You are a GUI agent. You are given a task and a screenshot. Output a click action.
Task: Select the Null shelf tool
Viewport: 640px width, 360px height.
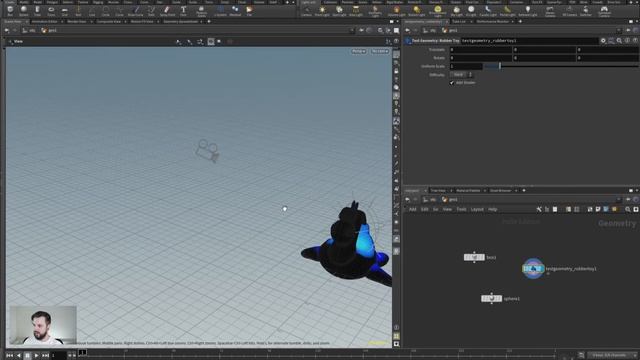point(78,10)
